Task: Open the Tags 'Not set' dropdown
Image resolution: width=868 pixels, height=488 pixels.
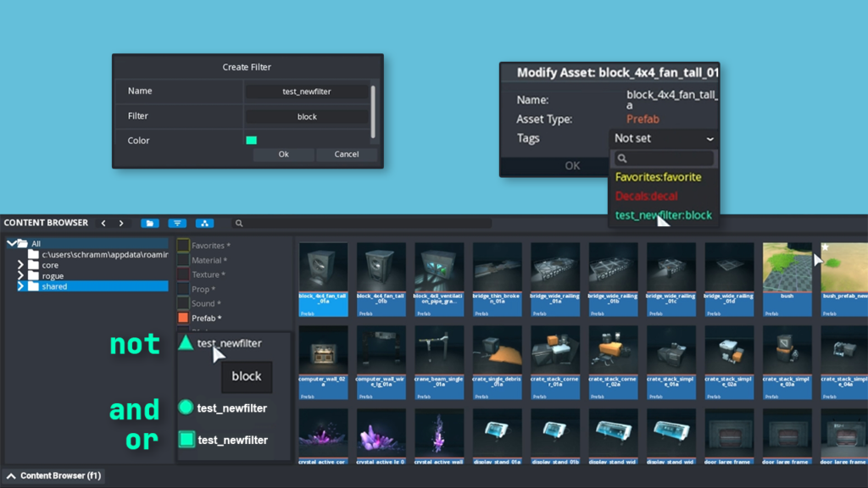Action: (664, 138)
